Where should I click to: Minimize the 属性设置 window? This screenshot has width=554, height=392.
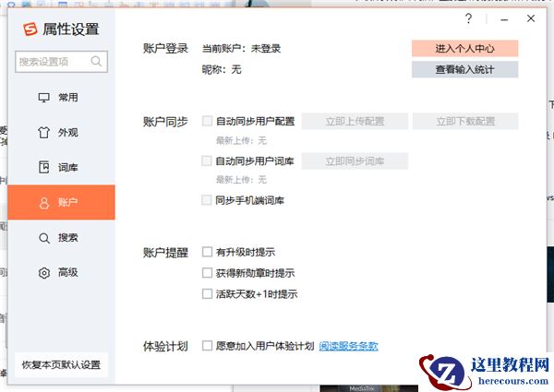[504, 18]
